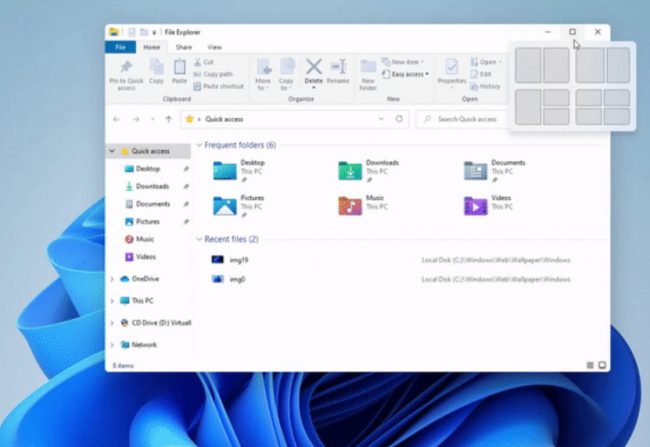650x447 pixels.
Task: Collapse Quick access tree node
Action: 112,151
